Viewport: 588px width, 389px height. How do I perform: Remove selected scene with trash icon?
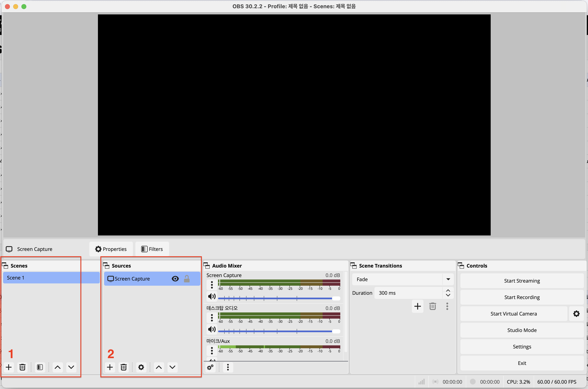[22, 367]
